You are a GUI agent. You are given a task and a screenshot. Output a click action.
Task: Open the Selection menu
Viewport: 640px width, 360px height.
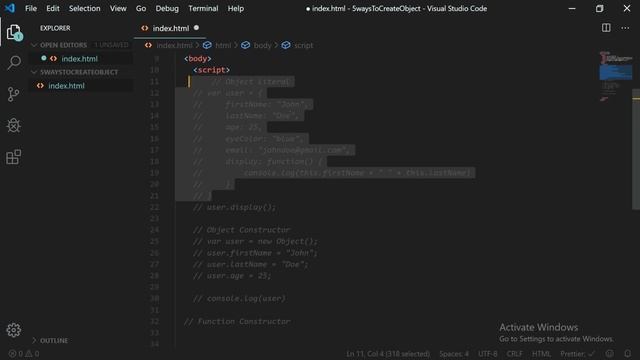tap(84, 8)
